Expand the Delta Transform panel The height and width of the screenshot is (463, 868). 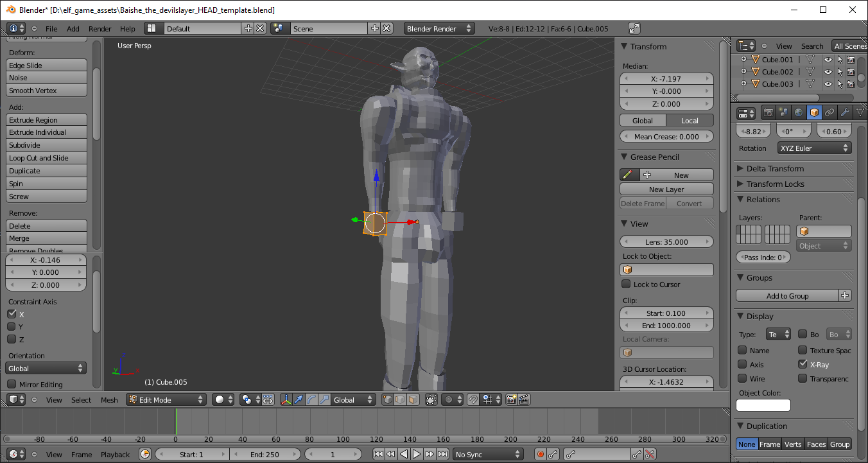775,168
